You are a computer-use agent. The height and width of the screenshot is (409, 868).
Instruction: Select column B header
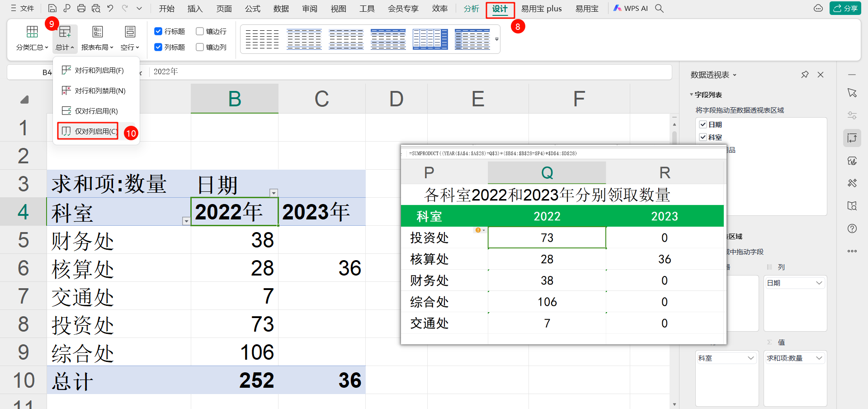[235, 98]
